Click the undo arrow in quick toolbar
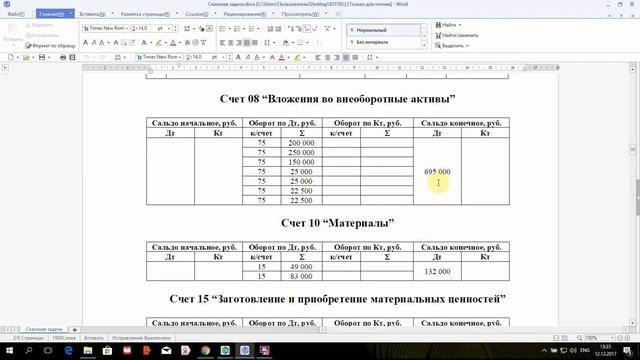This screenshot has height=360, width=640. pyautogui.click(x=87, y=58)
